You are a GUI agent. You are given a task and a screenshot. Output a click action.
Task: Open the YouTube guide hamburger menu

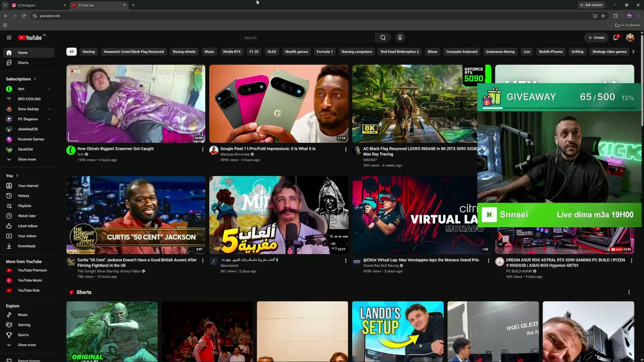(9, 38)
